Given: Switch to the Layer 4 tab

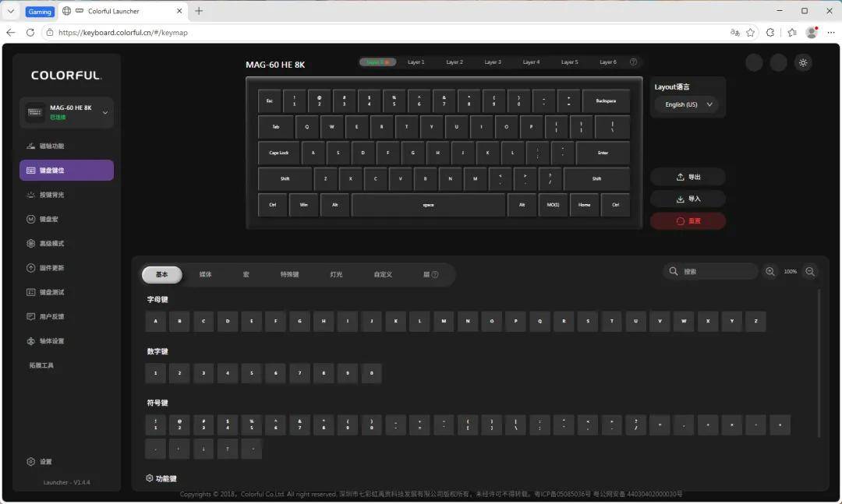Looking at the screenshot, I should 531,62.
